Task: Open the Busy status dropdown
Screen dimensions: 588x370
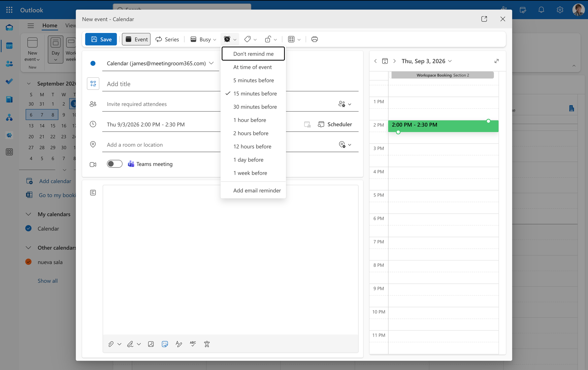Action: pyautogui.click(x=203, y=39)
